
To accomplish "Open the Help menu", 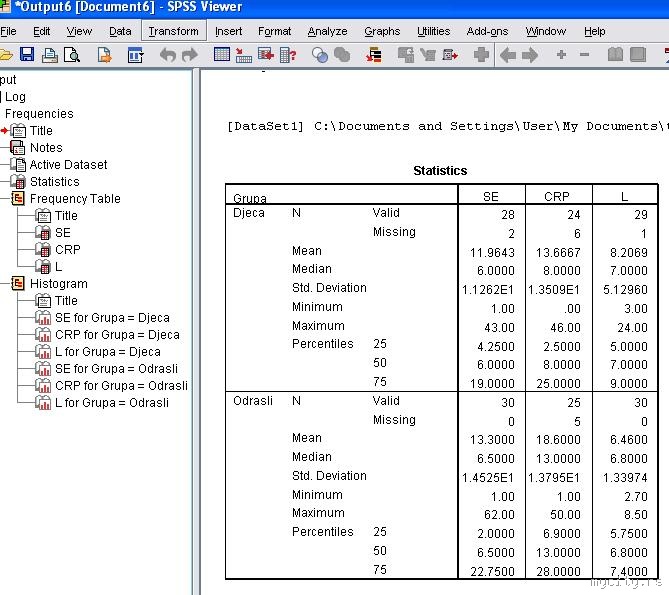I will tap(594, 31).
